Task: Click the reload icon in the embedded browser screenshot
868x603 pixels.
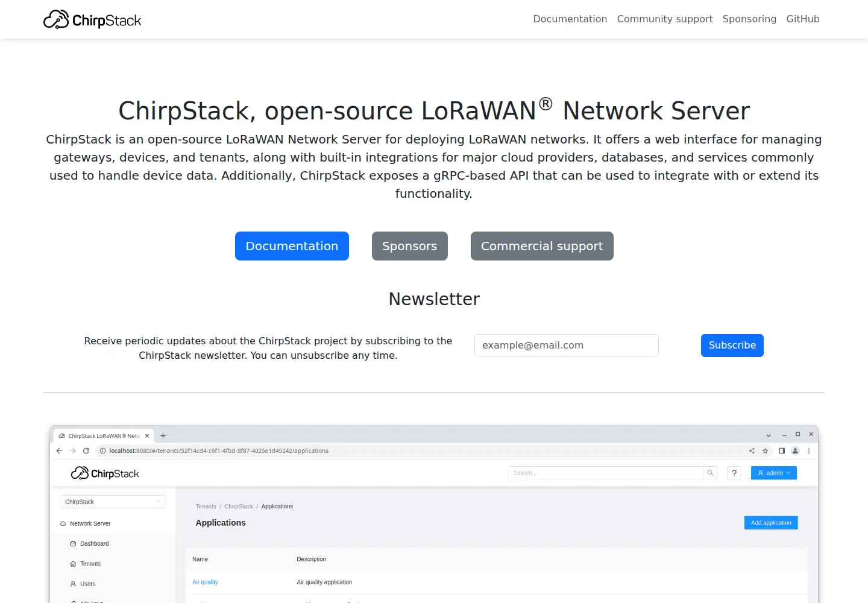Action: [86, 450]
